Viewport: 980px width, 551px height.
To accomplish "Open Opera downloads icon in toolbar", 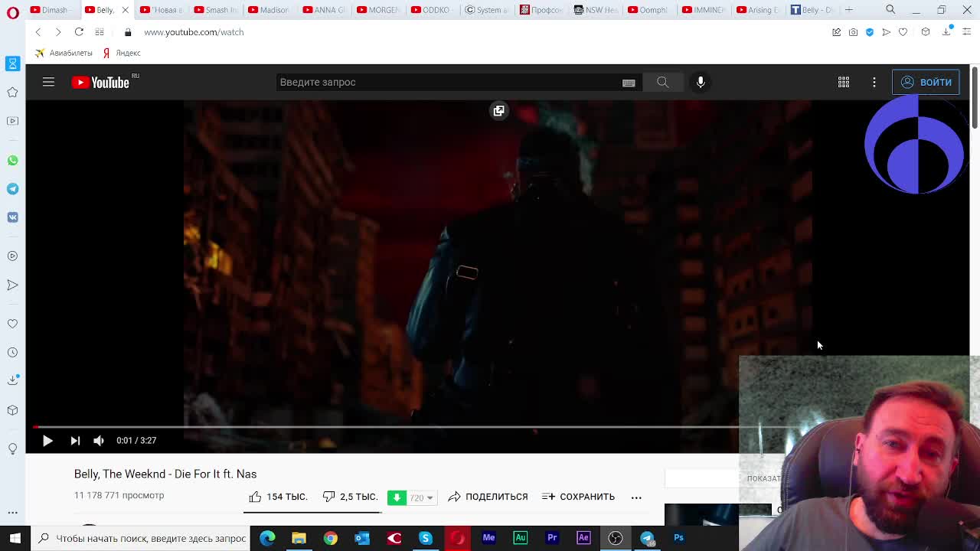I will 947,31.
